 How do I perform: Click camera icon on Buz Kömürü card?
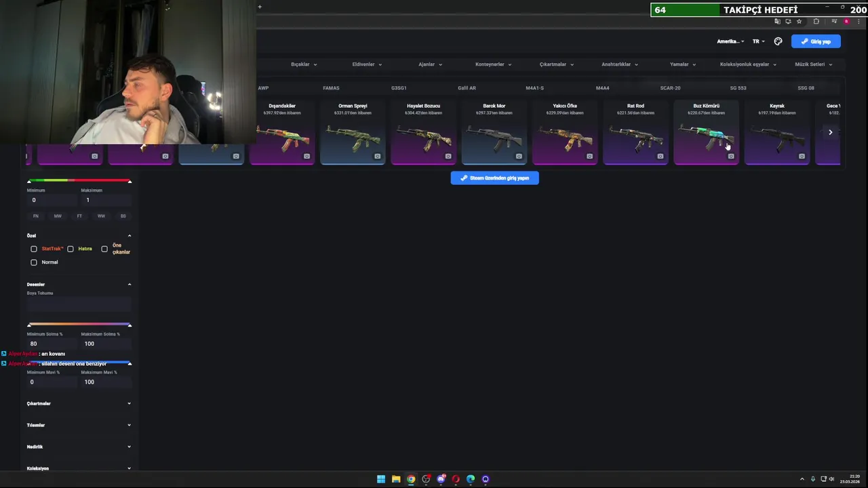point(731,157)
